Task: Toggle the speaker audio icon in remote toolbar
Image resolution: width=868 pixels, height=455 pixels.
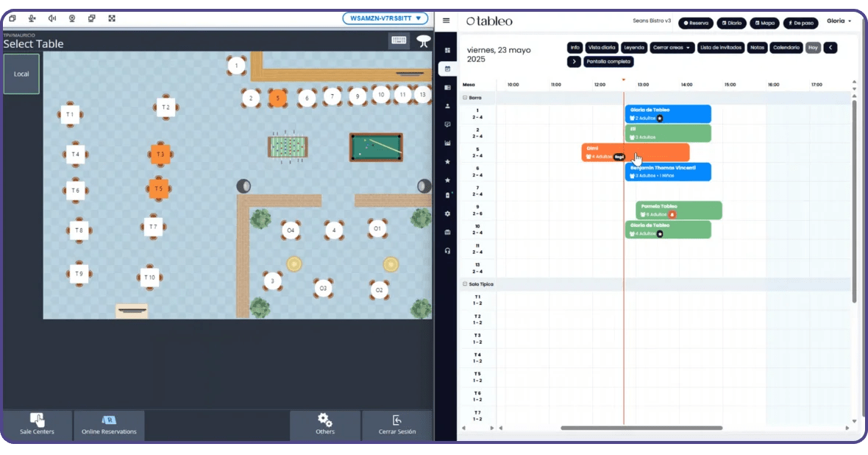Action: [52, 18]
